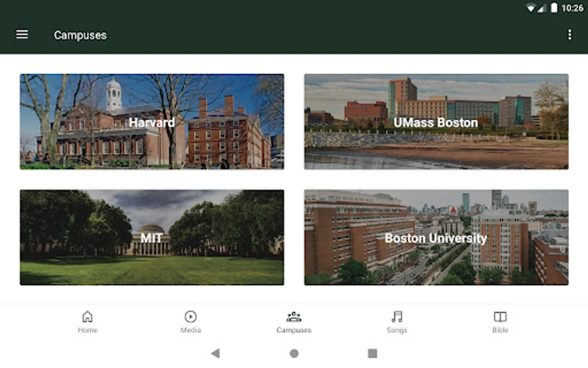588x368 pixels.
Task: Open the MIT campus card
Action: coord(152,238)
